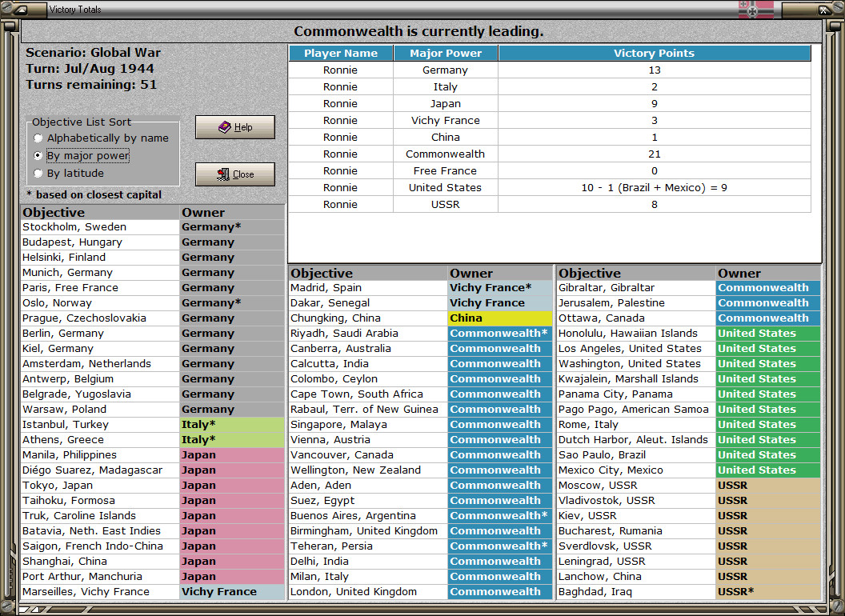Select Mexico City, Mexico objective
845x616 pixels.
click(636, 470)
